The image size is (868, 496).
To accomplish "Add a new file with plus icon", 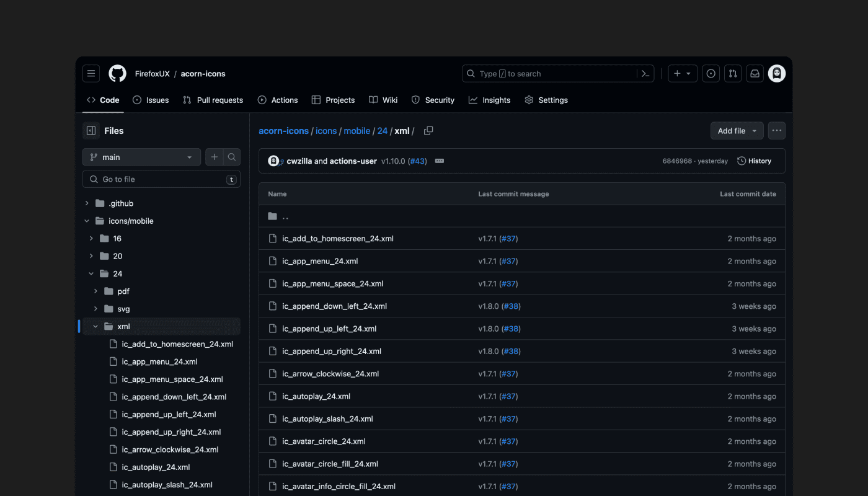I will tap(214, 157).
